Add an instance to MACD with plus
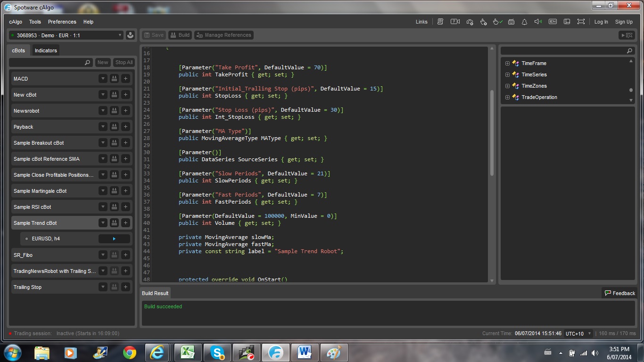Screen dimensions: 644x362 pyautogui.click(x=125, y=79)
